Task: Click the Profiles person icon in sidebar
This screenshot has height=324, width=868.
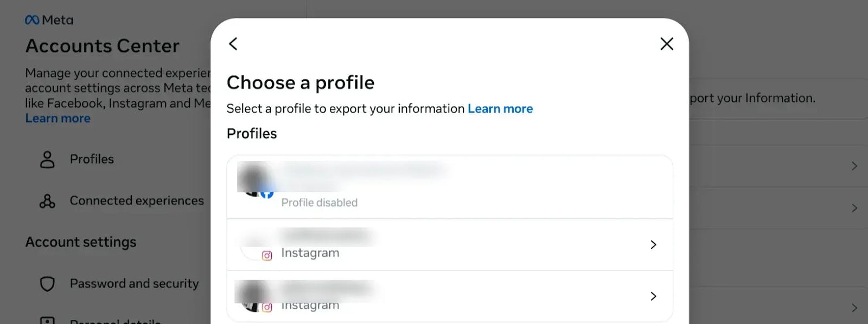Action: [x=48, y=159]
